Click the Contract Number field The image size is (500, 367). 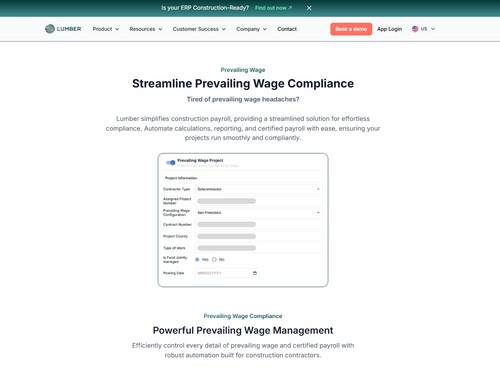pos(259,224)
